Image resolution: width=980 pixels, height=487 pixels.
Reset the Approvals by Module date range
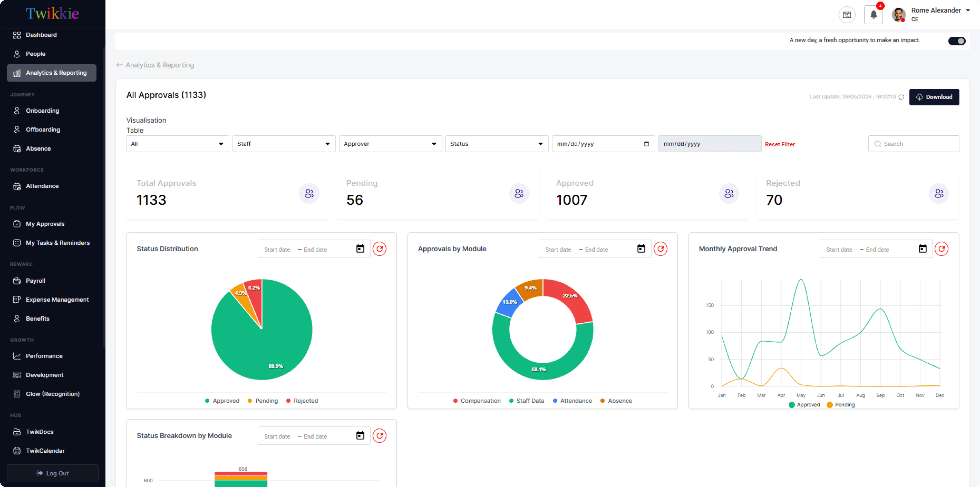point(660,249)
